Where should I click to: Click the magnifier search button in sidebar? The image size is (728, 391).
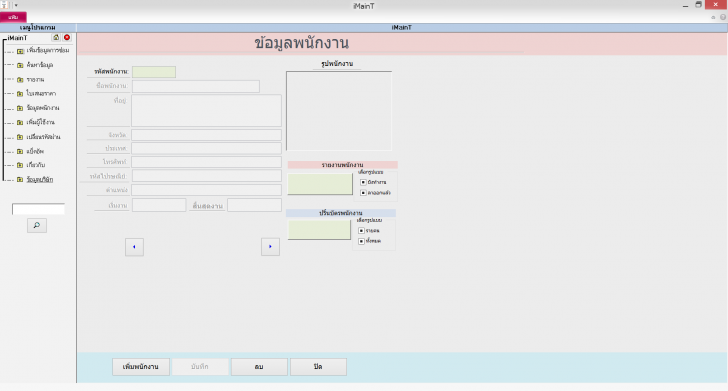[37, 226]
